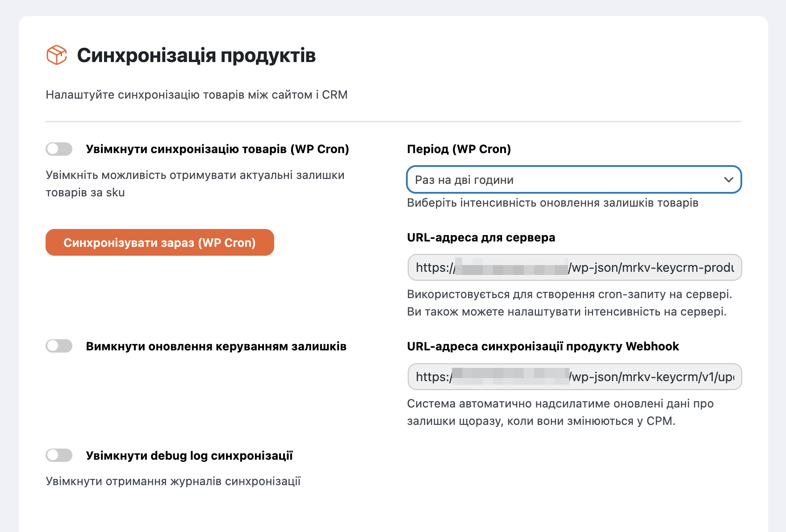Click the "Налаштуйте синхронізацію товарів" subtitle text
Image resolution: width=786 pixels, height=532 pixels.
point(196,95)
